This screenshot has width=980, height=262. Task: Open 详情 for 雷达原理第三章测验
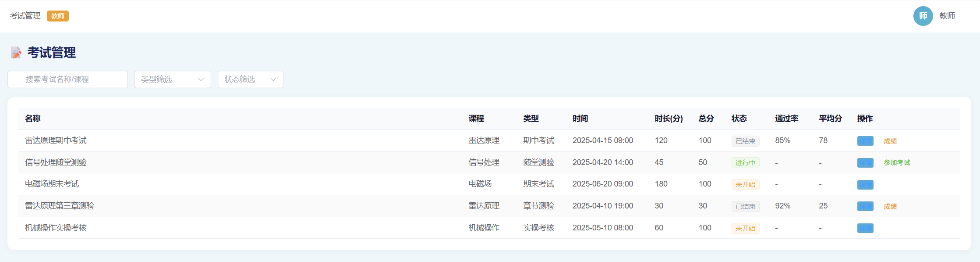tap(865, 206)
